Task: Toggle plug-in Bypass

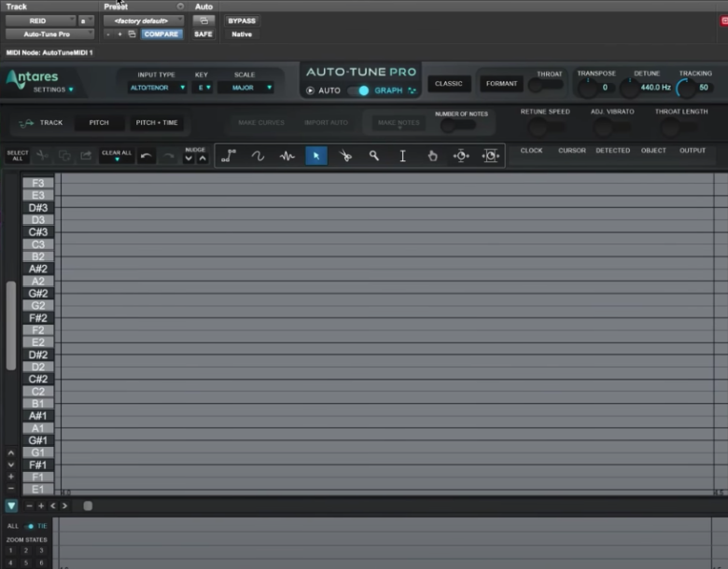Action: click(242, 21)
